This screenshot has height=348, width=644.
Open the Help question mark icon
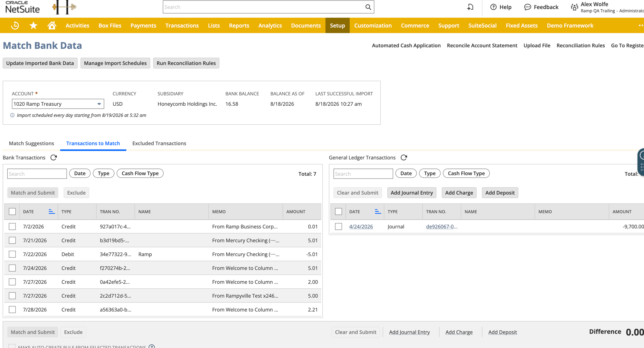[x=493, y=7]
